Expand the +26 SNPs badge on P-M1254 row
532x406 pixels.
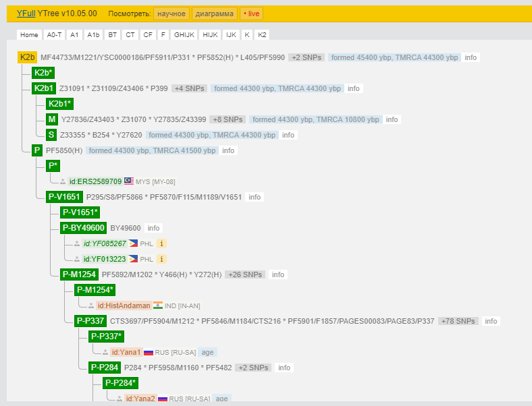point(245,274)
